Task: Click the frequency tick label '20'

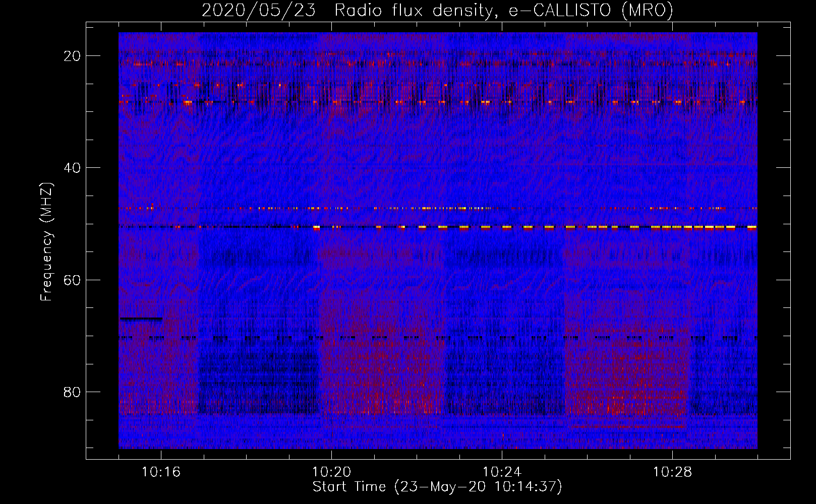Action: pyautogui.click(x=73, y=56)
